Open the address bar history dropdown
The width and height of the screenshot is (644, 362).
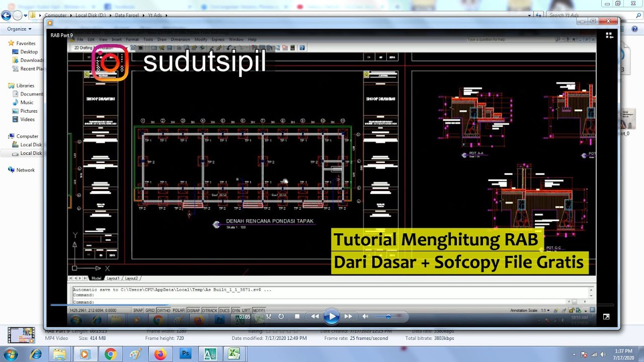(x=529, y=15)
